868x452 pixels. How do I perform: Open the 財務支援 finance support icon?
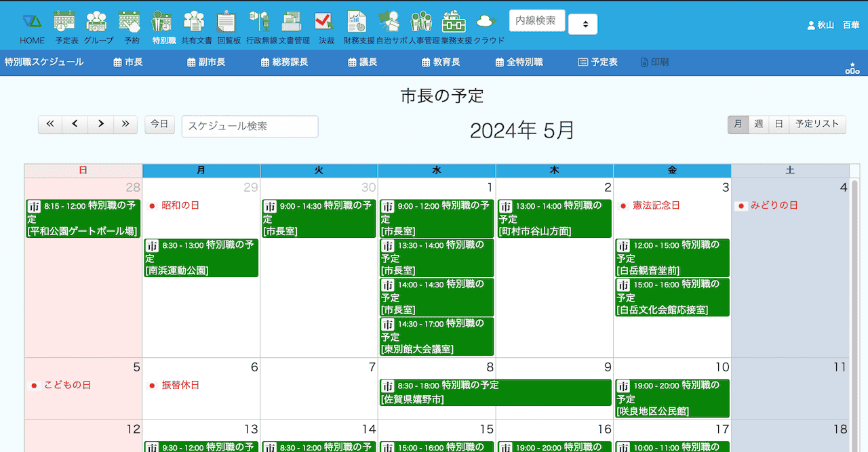359,28
